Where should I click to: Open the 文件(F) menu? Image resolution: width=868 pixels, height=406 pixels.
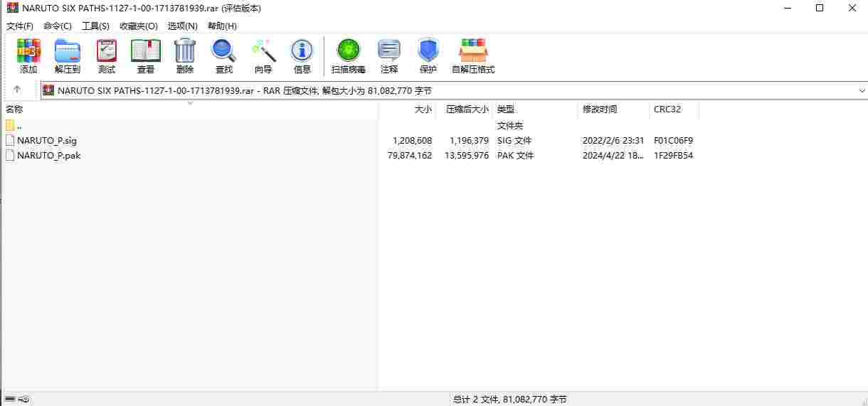coord(20,26)
